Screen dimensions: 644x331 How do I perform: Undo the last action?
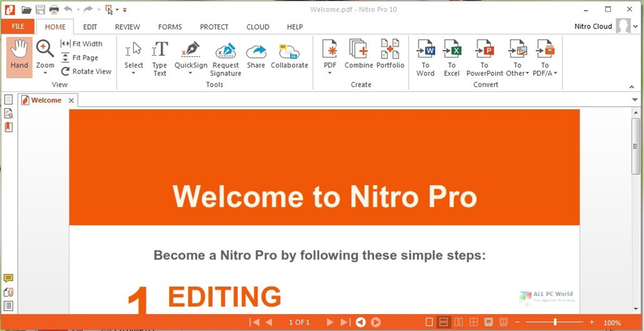(x=67, y=9)
